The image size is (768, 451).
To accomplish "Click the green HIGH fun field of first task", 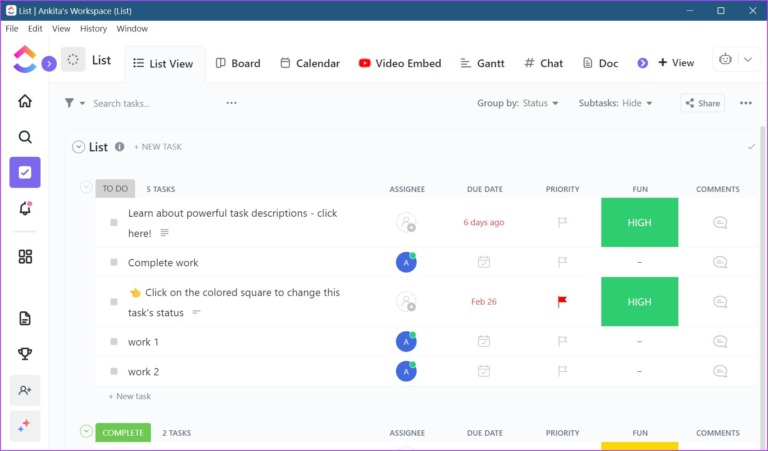I will (x=639, y=223).
